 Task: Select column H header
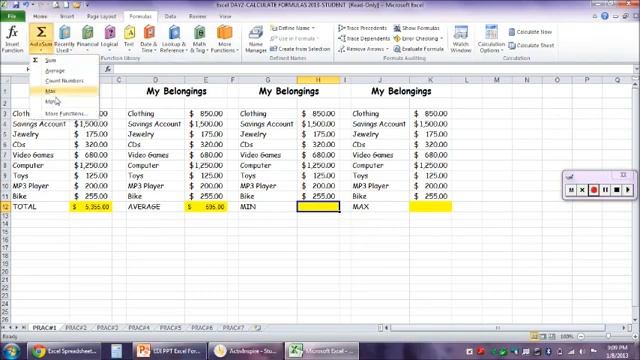pyautogui.click(x=318, y=80)
